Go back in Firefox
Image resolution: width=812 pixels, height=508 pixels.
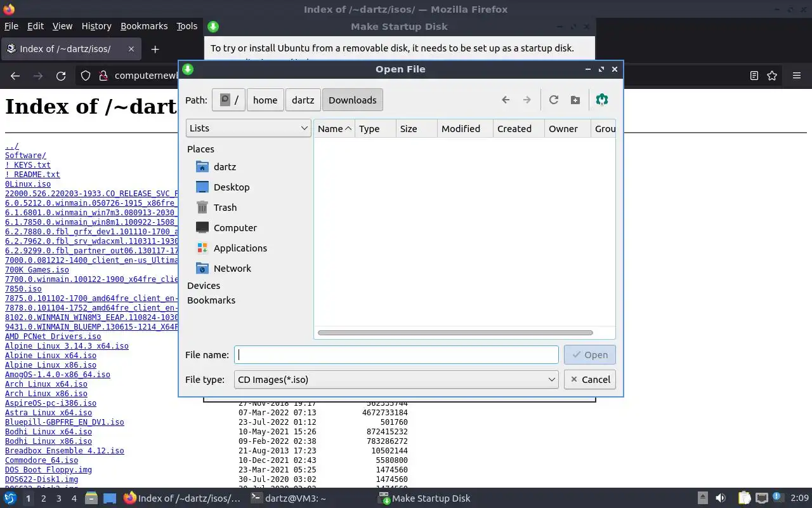[15, 76]
